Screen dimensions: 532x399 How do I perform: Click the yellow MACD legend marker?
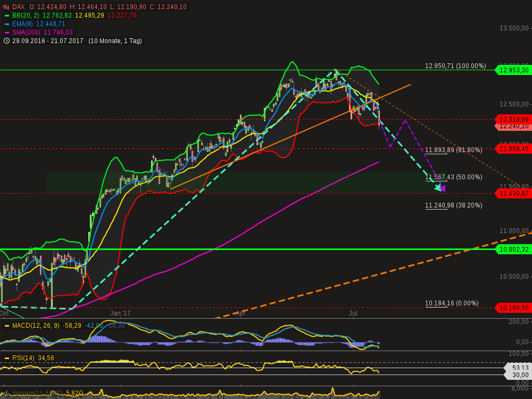tap(7, 326)
